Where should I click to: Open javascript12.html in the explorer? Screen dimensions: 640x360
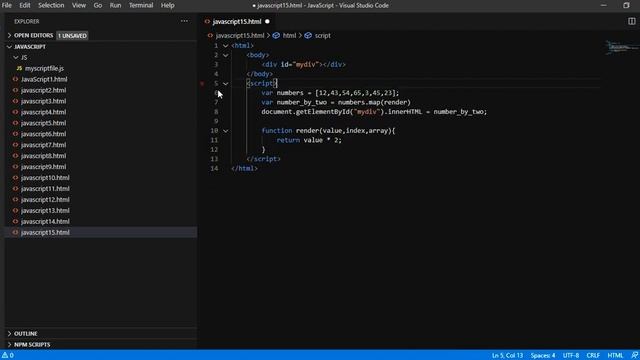45,200
